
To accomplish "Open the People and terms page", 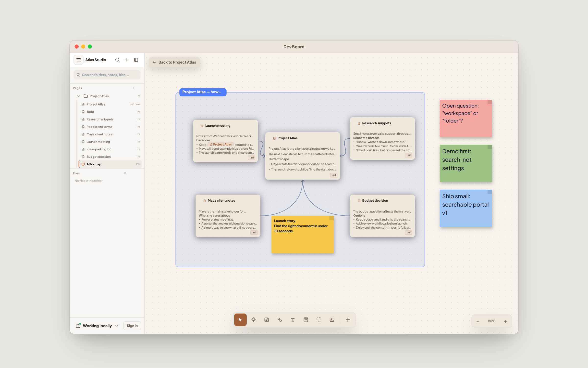I will point(110,127).
